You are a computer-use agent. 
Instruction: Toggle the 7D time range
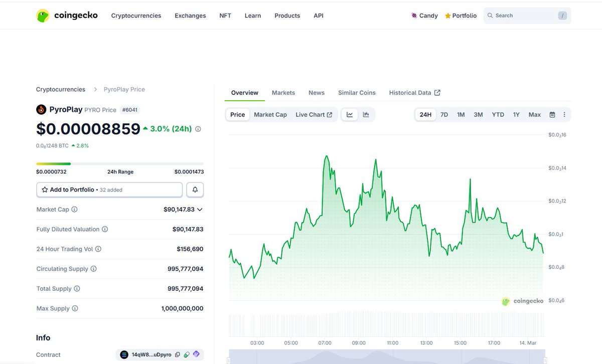443,114
